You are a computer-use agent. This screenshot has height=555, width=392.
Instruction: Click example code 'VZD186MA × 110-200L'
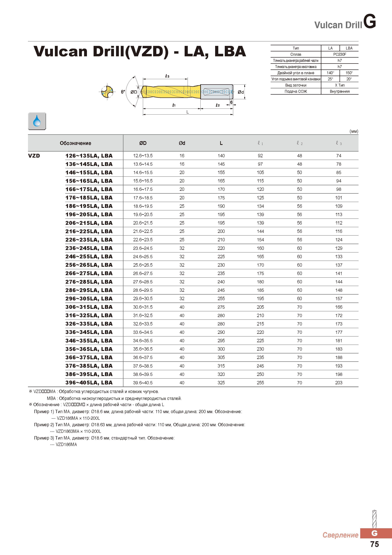point(79,418)
